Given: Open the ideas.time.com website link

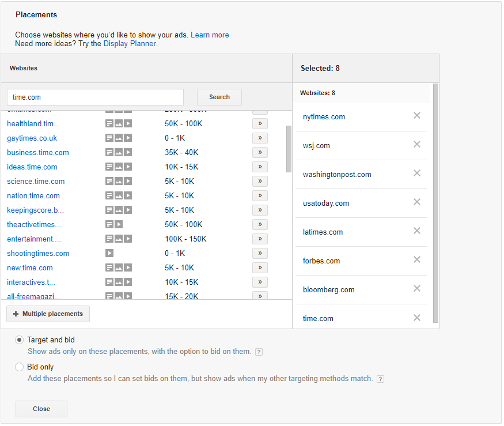Looking at the screenshot, I should click(32, 167).
